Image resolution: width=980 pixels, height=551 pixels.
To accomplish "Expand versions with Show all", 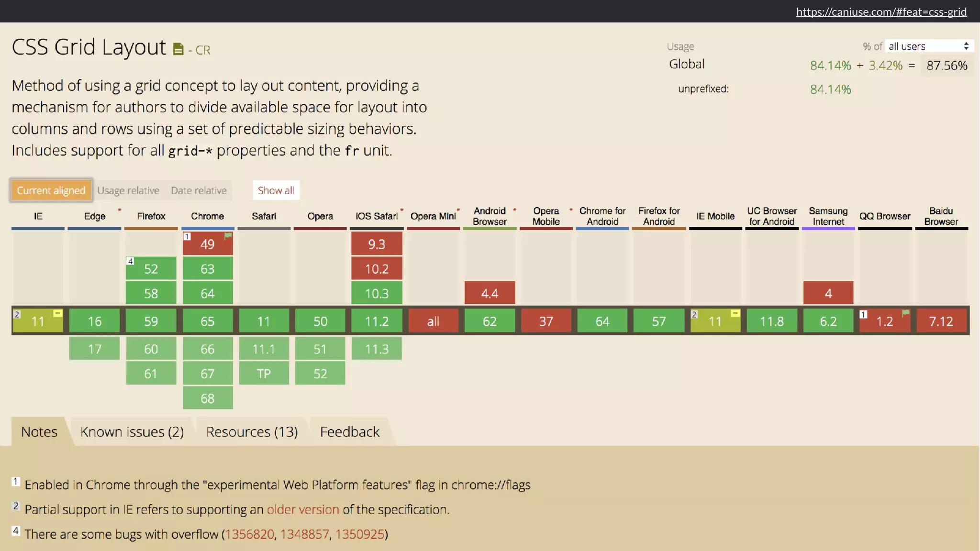I will pyautogui.click(x=276, y=190).
